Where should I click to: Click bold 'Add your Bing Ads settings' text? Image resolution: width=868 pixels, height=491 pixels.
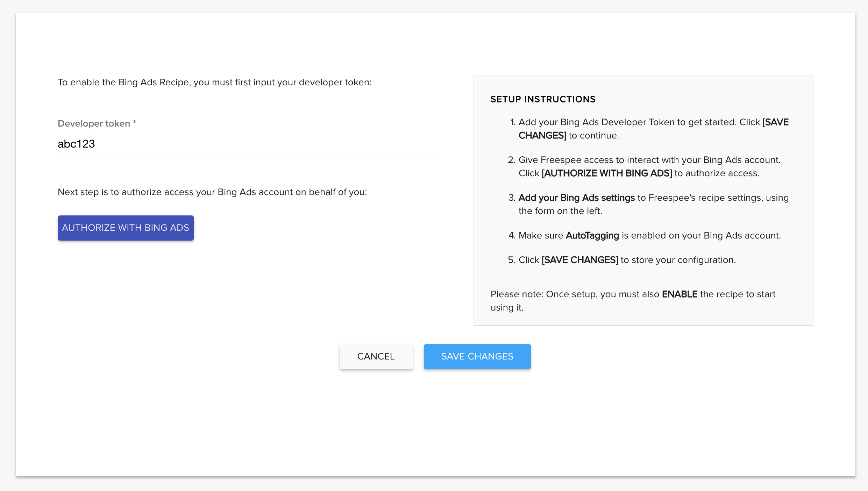[x=576, y=198]
